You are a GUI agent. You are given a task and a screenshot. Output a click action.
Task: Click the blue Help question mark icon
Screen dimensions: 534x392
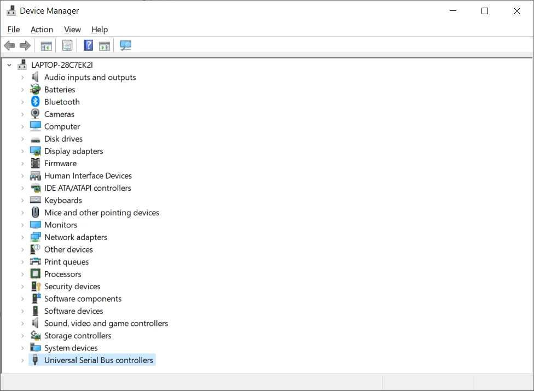click(88, 45)
